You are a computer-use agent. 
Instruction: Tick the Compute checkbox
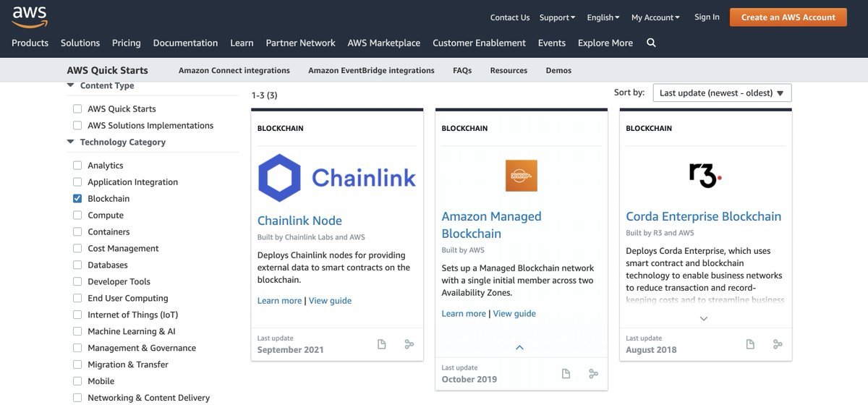tap(77, 216)
